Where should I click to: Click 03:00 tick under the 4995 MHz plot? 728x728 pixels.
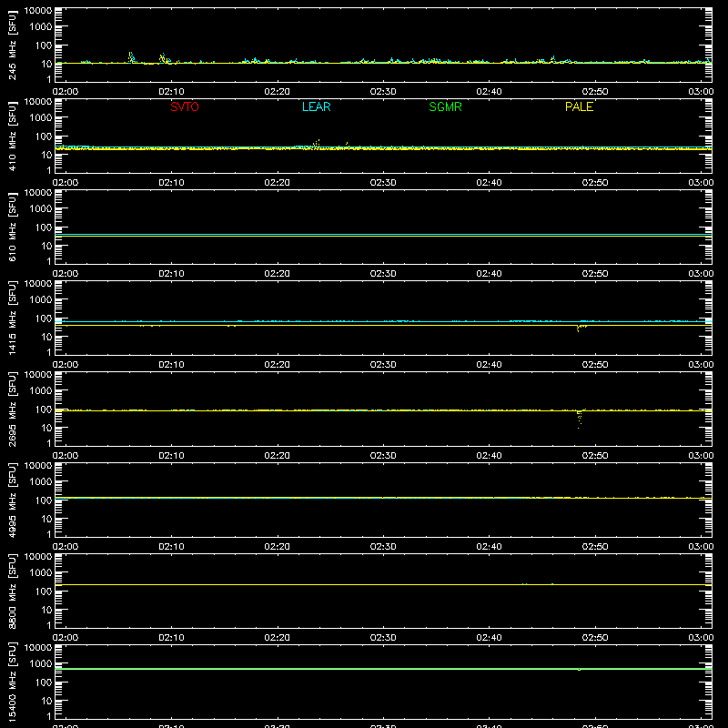click(x=701, y=547)
